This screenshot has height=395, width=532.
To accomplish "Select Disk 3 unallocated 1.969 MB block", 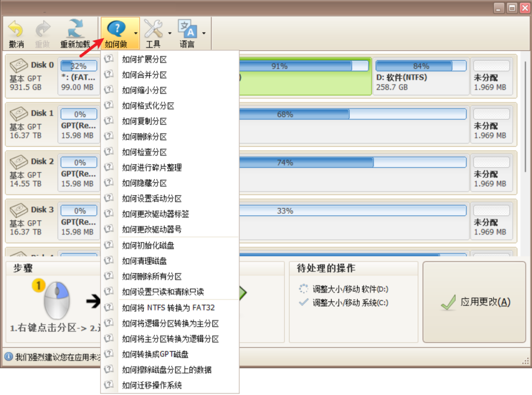I will tap(491, 221).
